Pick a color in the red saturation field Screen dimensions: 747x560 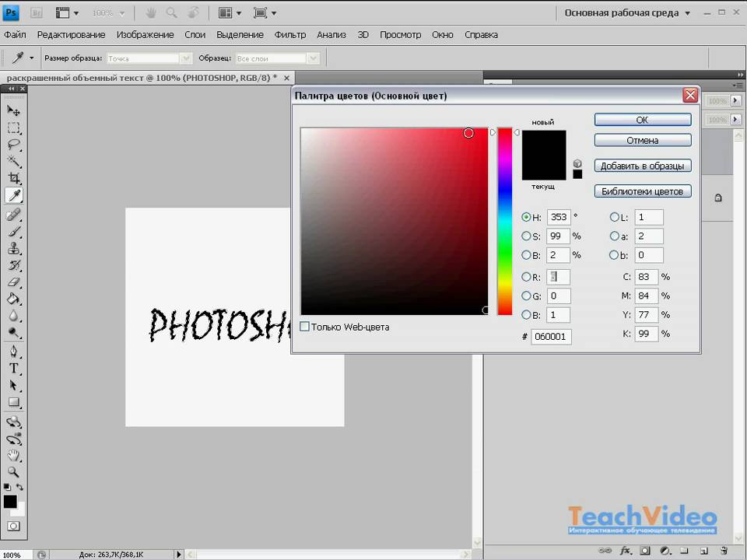[394, 221]
